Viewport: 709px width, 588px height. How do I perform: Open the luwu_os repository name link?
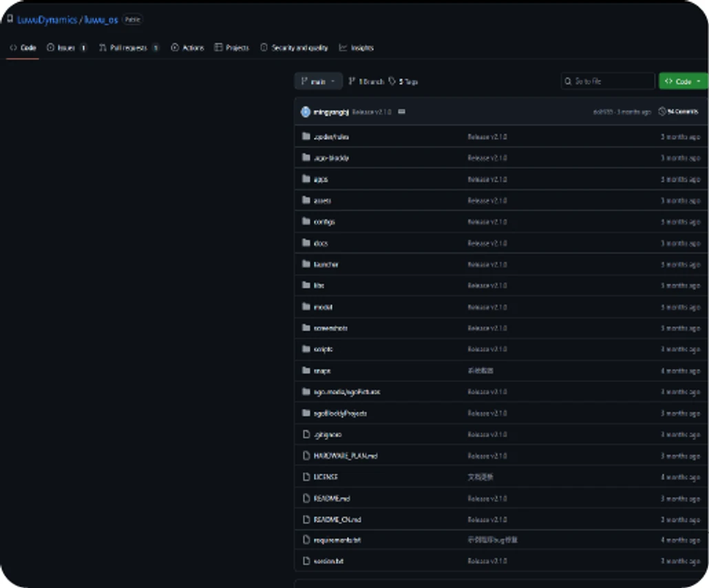click(x=100, y=20)
